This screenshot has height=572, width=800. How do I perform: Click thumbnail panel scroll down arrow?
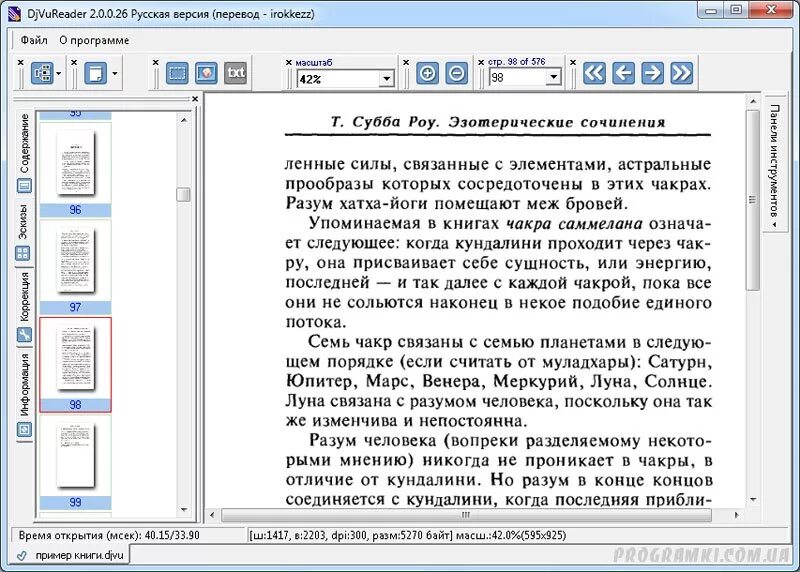[184, 509]
